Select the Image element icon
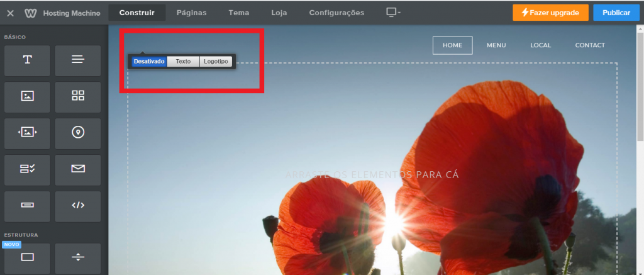Image resolution: width=644 pixels, height=275 pixels. [27, 97]
